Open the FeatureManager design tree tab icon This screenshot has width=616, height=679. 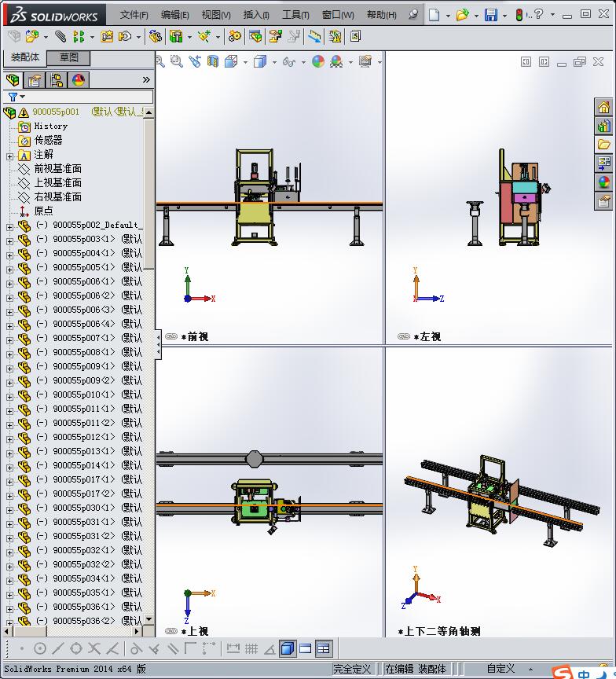pos(13,80)
